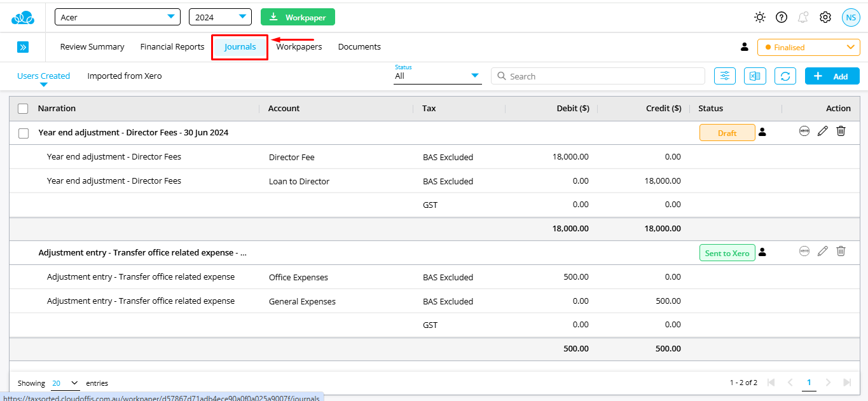Toggle the light/dark theme sun icon
This screenshot has height=401, width=868.
pyautogui.click(x=760, y=18)
